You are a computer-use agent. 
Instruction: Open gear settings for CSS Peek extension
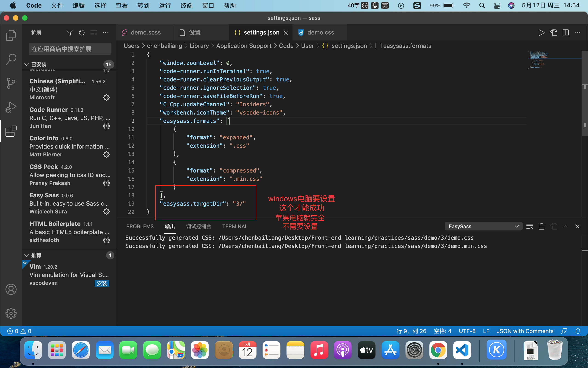pos(106,183)
